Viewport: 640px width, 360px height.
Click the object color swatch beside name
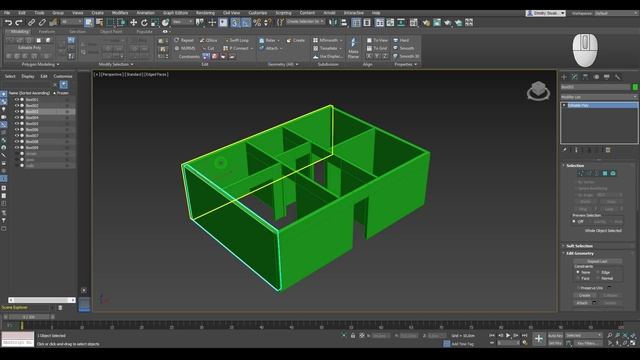(635, 87)
